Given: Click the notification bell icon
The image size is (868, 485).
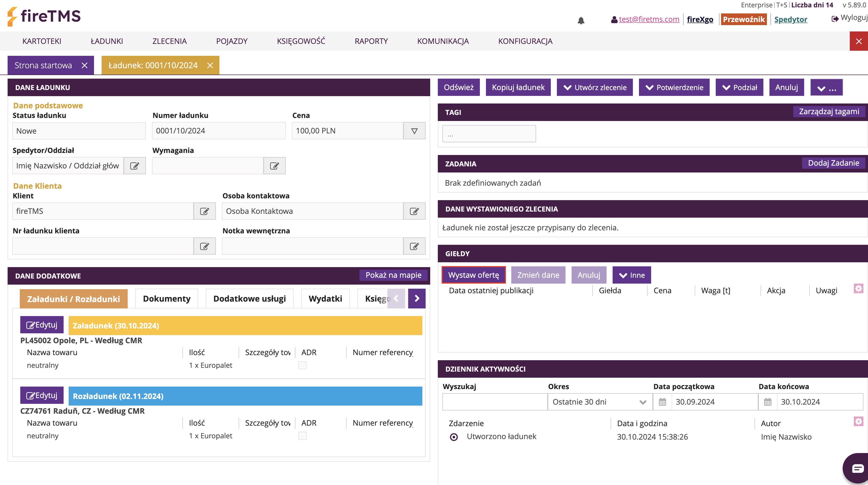Looking at the screenshot, I should pyautogui.click(x=581, y=21).
